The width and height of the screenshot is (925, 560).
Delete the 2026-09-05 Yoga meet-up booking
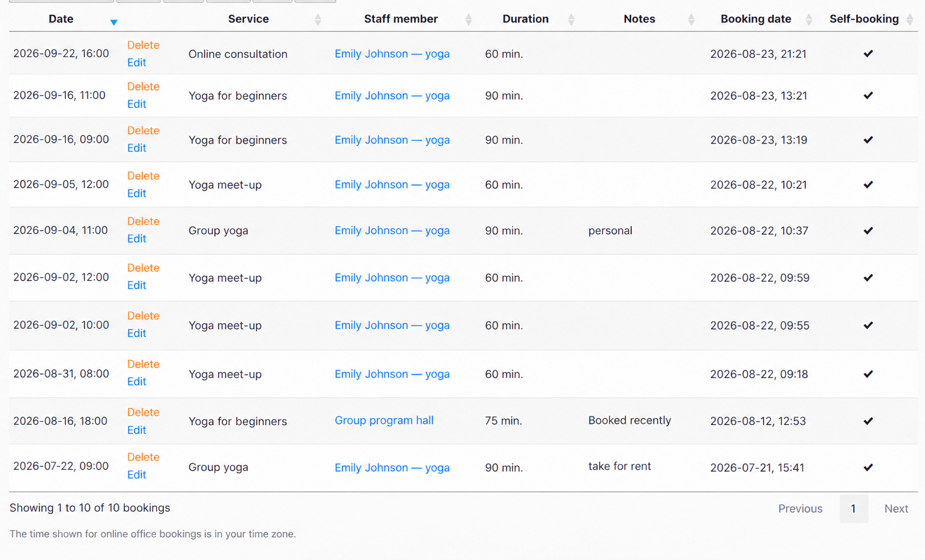(143, 176)
